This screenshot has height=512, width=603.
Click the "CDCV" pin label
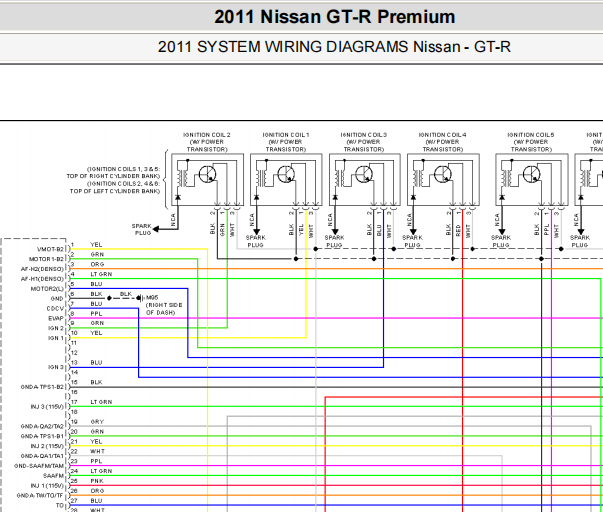tap(55, 309)
